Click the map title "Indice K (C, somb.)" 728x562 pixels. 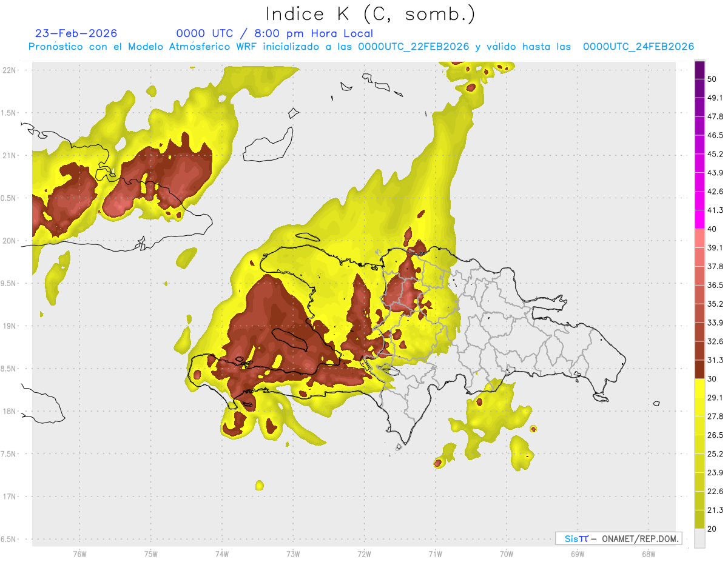[x=370, y=13]
